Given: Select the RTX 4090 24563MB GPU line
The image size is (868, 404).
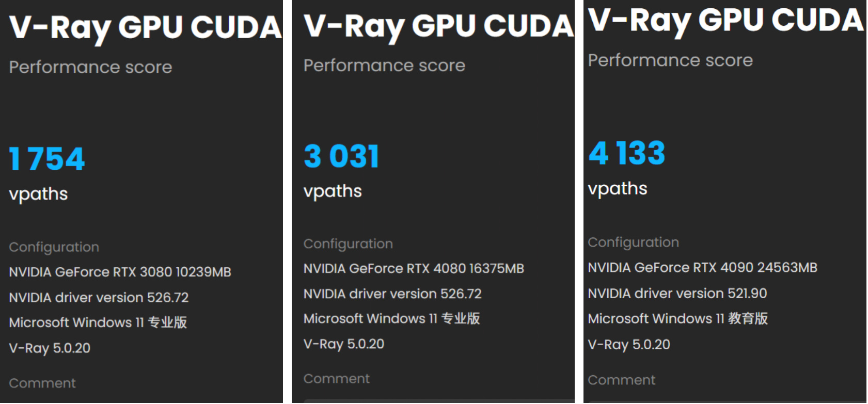Looking at the screenshot, I should tap(702, 267).
